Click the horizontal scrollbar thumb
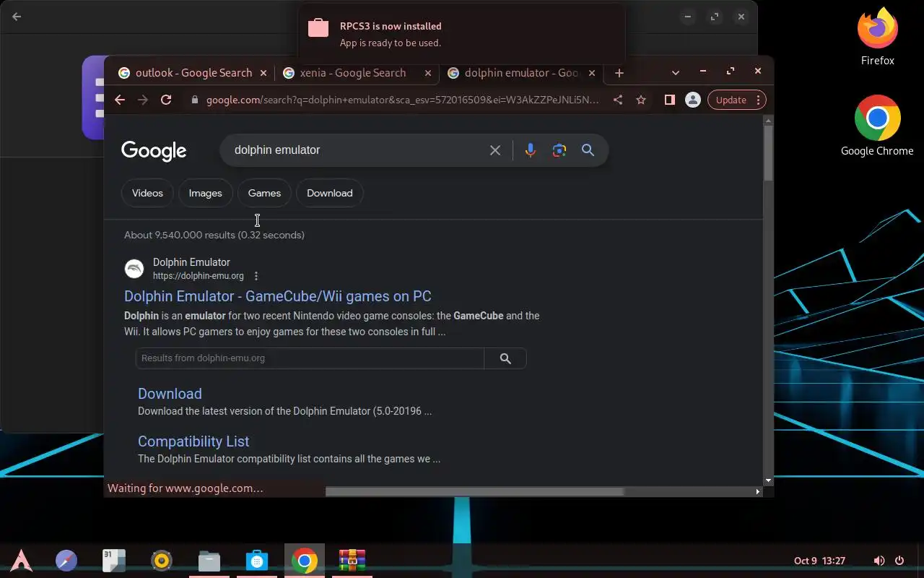The width and height of the screenshot is (924, 578). pyautogui.click(x=474, y=491)
